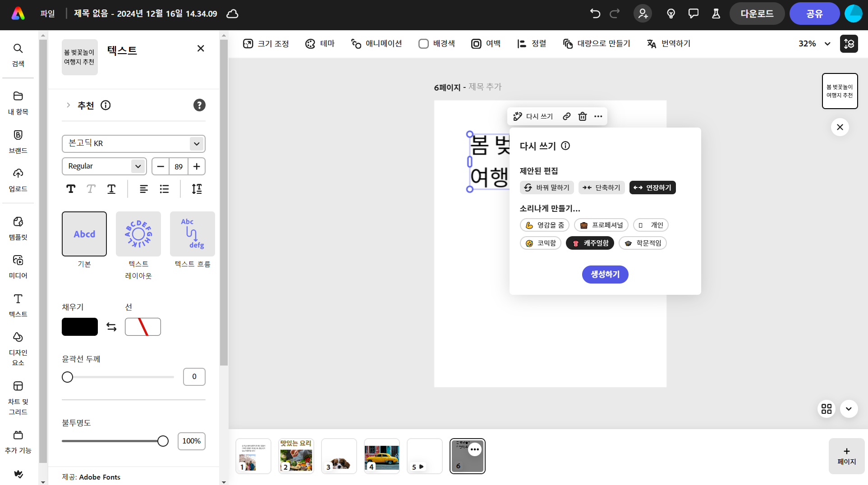
Task: Open the grid view icon
Action: pyautogui.click(x=827, y=409)
